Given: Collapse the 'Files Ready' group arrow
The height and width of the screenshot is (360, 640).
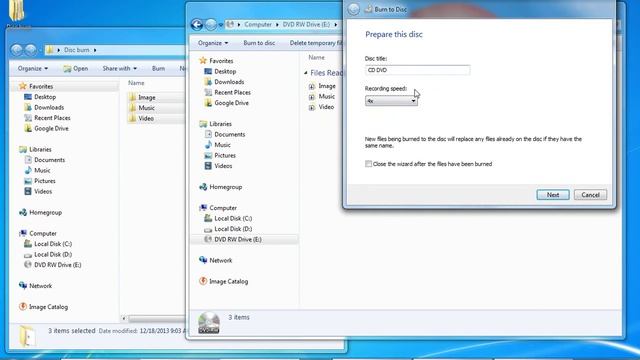Looking at the screenshot, I should (306, 73).
